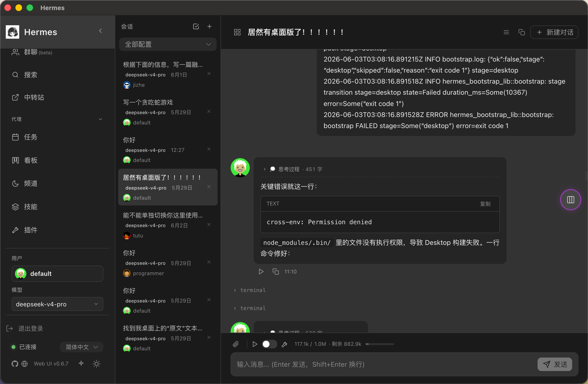Select the cross-env: Permission denied code line
This screenshot has width=588, height=384.
pyautogui.click(x=319, y=222)
